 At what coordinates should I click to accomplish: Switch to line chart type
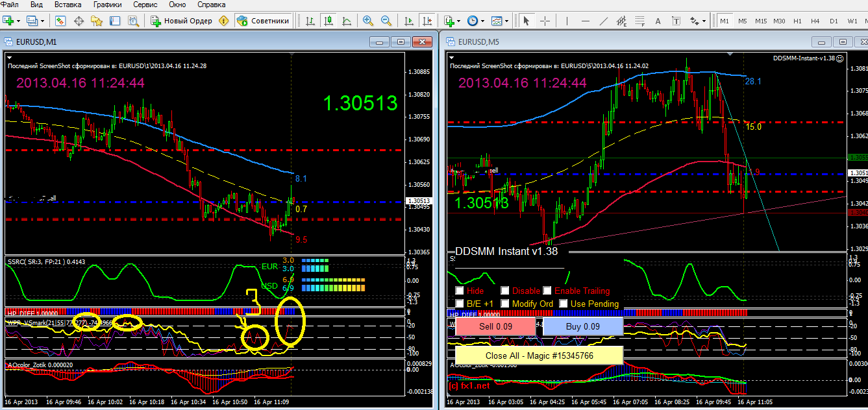point(346,21)
